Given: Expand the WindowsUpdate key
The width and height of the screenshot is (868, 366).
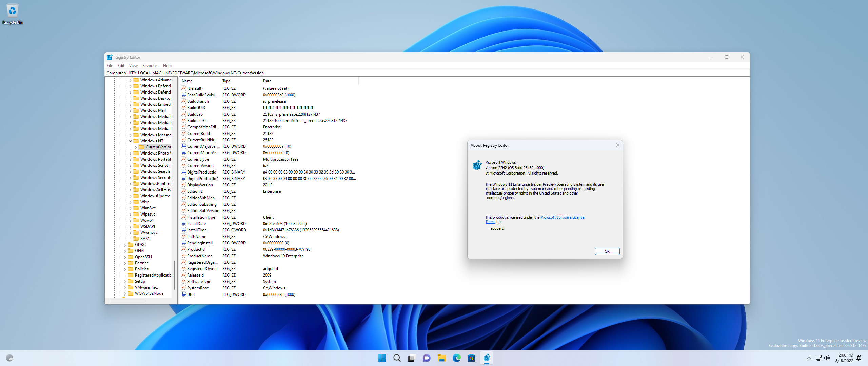Looking at the screenshot, I should tap(130, 196).
